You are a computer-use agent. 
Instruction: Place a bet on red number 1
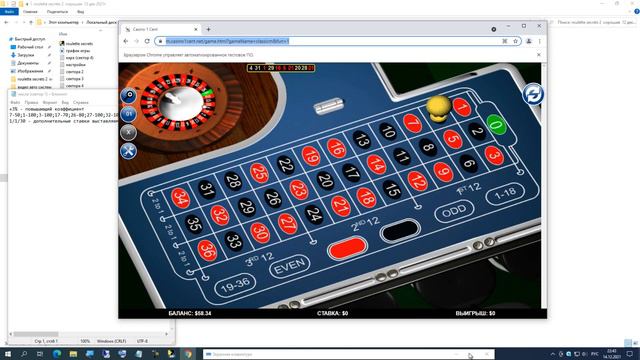pos(462,107)
